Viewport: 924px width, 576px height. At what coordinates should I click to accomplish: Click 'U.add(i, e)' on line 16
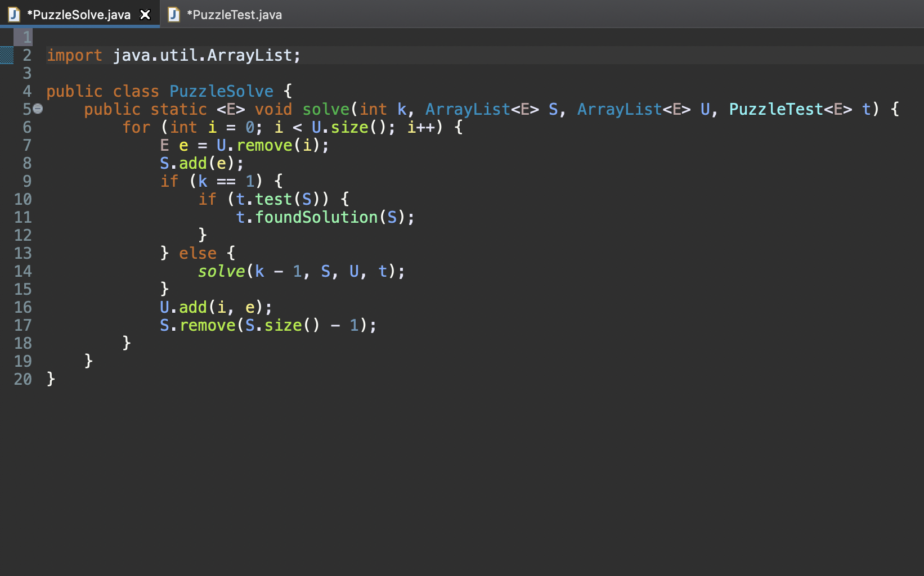212,307
